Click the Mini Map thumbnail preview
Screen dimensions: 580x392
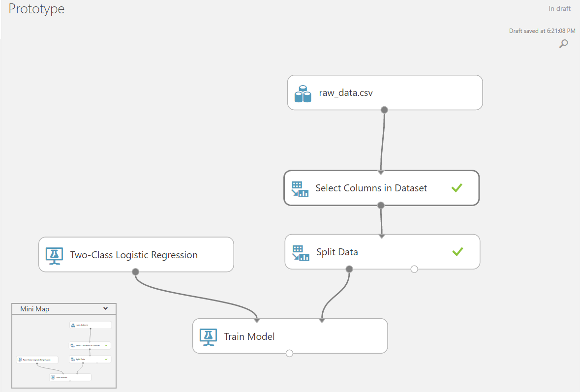pos(64,351)
